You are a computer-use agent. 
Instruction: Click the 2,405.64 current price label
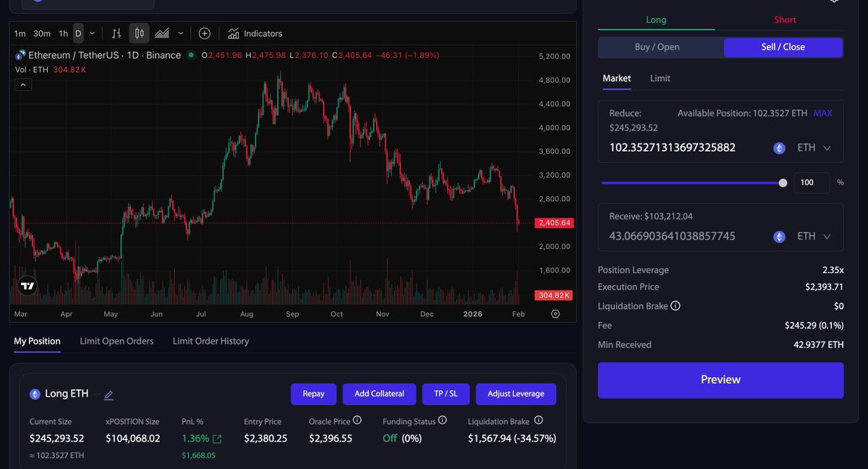point(555,223)
